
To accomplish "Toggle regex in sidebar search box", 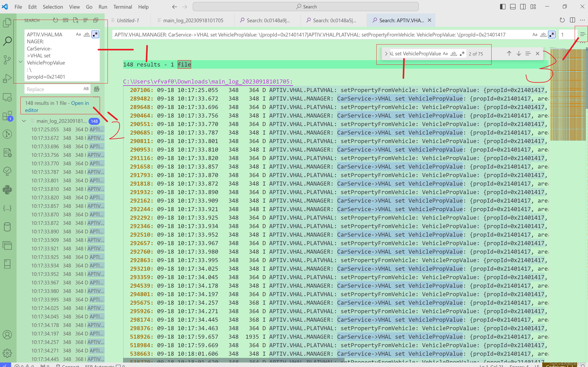I will click(x=95, y=34).
